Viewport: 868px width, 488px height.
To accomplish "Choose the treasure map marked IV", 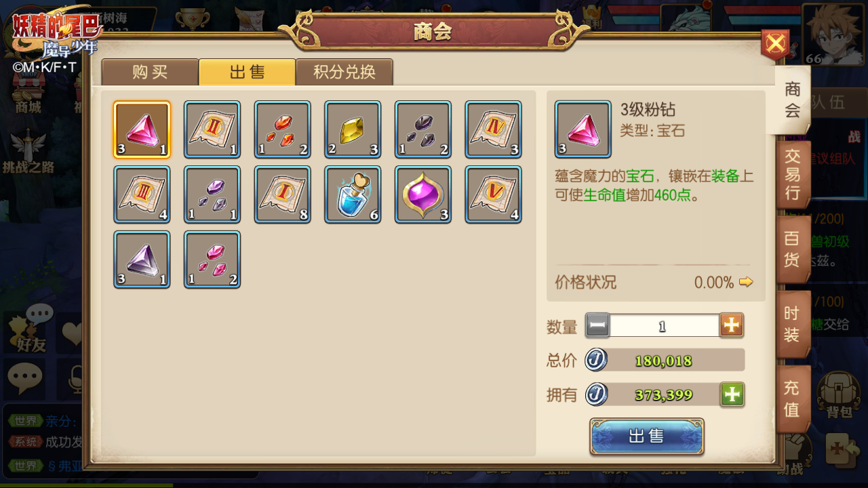I will point(494,129).
